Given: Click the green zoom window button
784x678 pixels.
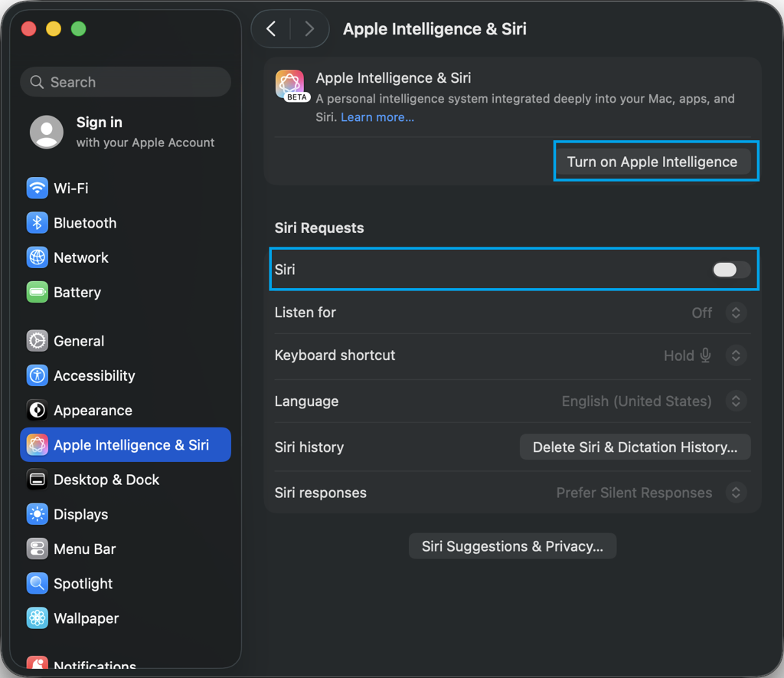Looking at the screenshot, I should [79, 28].
